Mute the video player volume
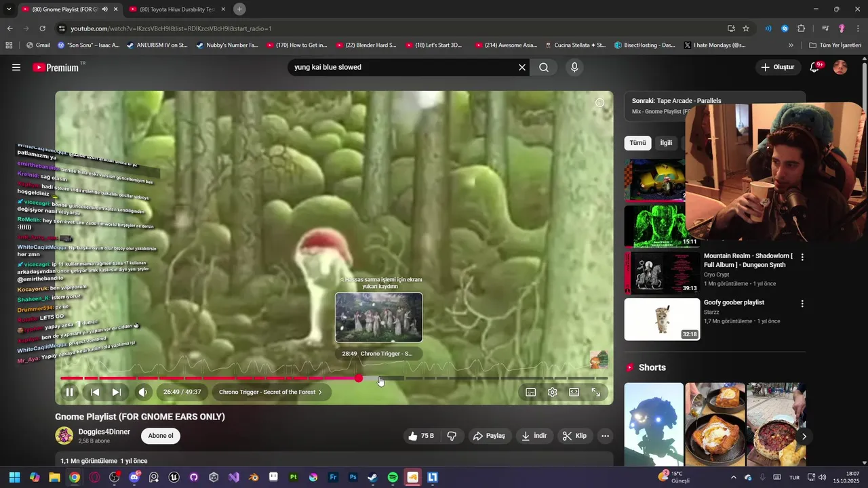The width and height of the screenshot is (868, 488). 143,392
